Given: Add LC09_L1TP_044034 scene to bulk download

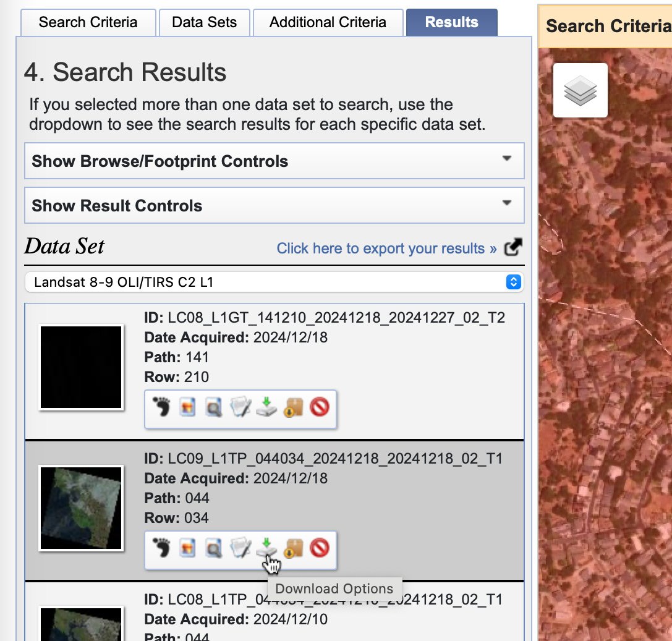Looking at the screenshot, I should pos(293,548).
